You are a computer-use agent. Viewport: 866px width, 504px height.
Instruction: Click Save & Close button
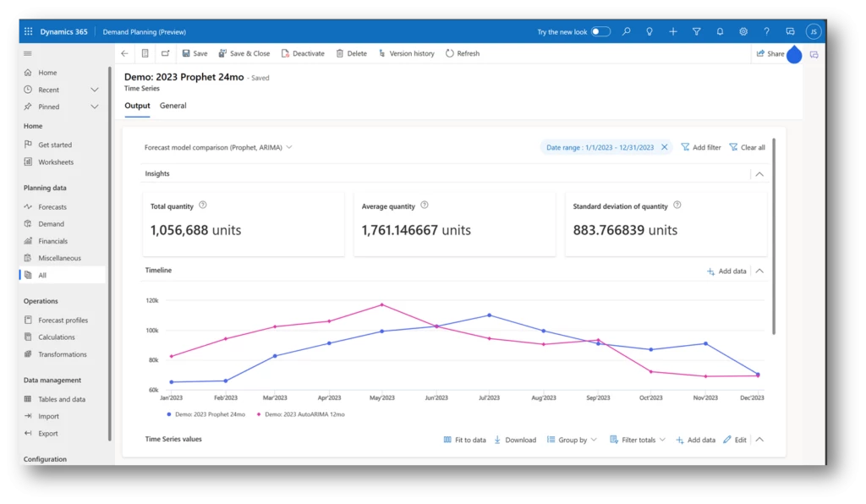244,53
